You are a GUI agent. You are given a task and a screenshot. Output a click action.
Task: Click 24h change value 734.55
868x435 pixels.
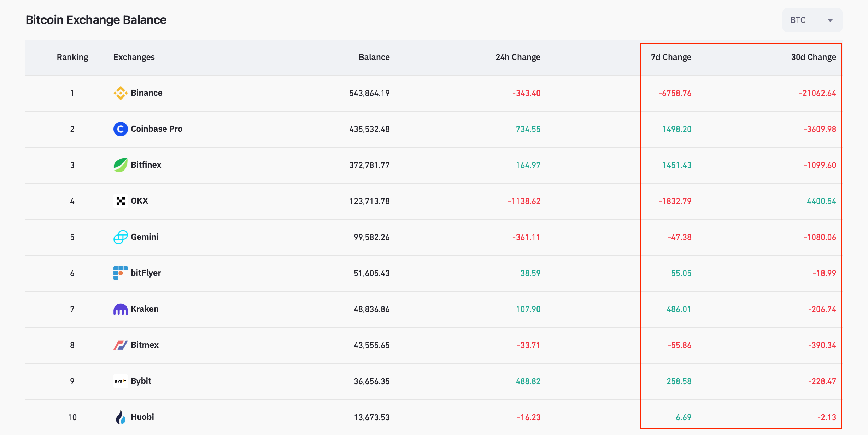point(528,129)
